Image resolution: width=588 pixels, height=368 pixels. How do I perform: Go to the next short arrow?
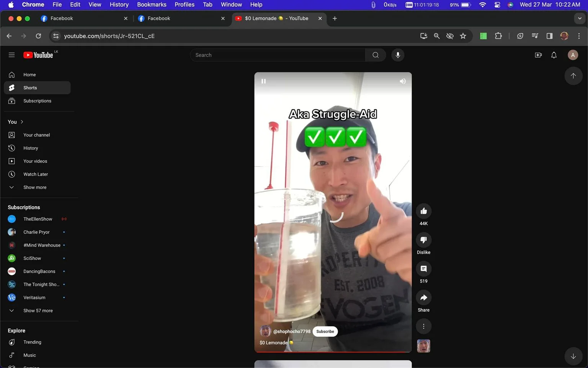point(573,356)
